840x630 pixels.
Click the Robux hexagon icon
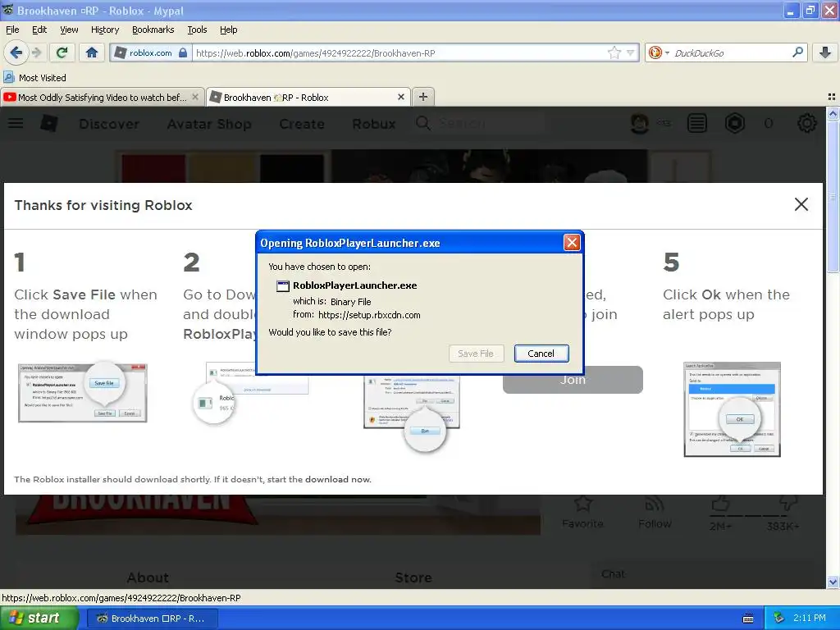click(x=734, y=124)
